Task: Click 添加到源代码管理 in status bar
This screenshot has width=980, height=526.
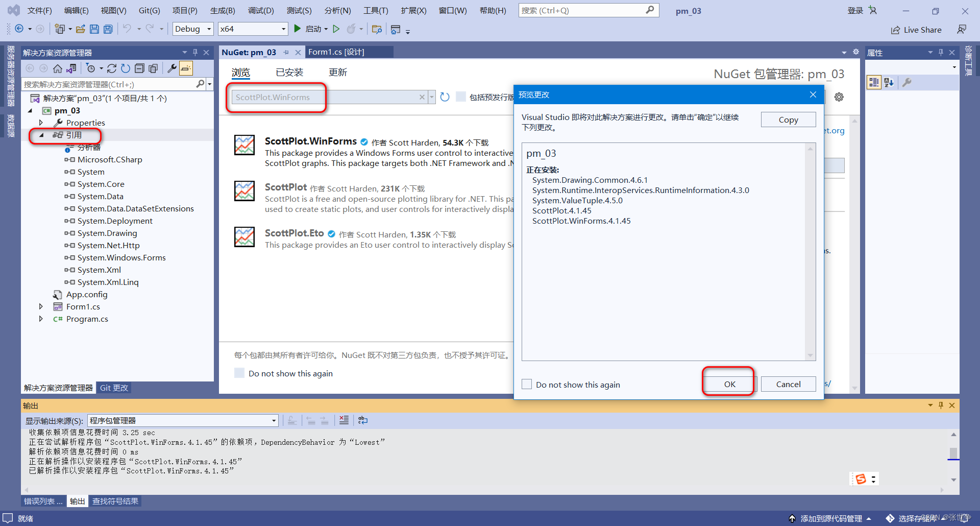Action: (830, 518)
